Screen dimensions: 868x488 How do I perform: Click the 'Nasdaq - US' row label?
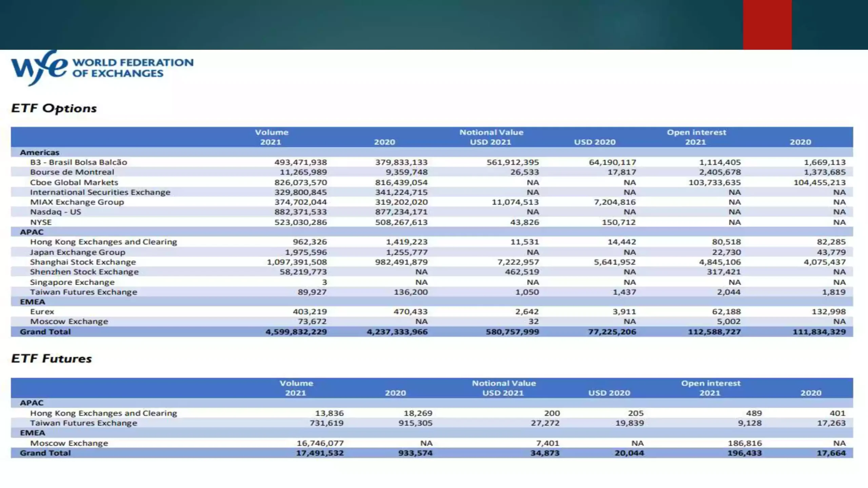click(56, 212)
